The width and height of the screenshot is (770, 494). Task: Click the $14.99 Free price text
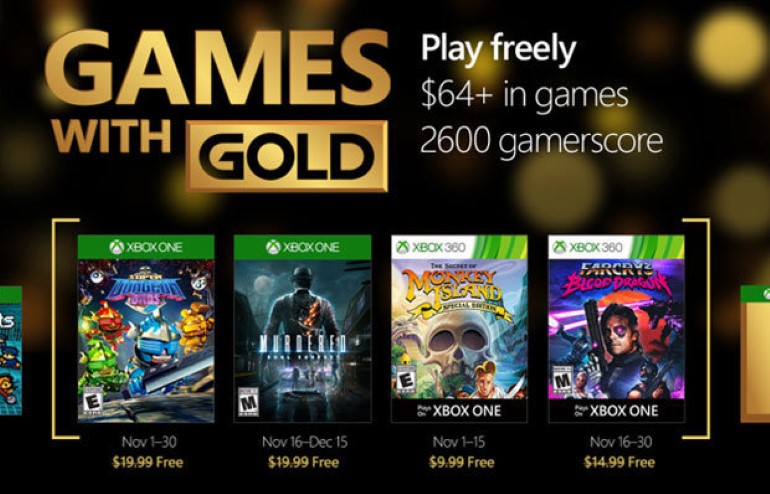point(616,461)
